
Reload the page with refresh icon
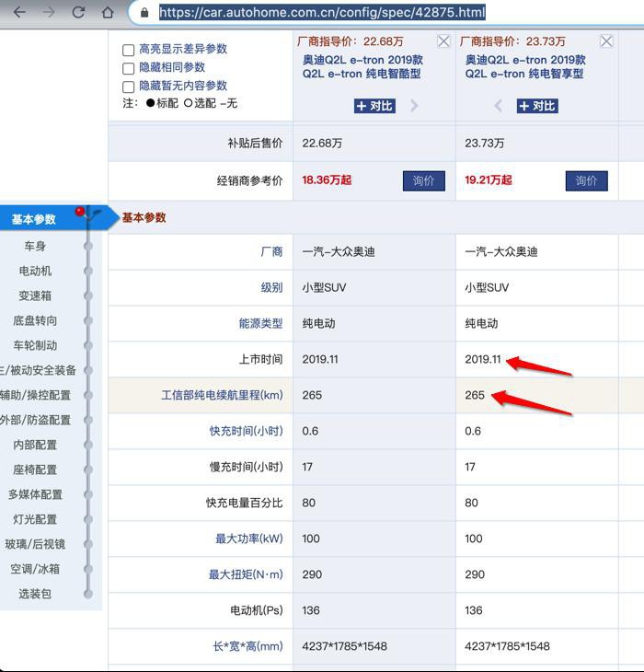pos(78,12)
